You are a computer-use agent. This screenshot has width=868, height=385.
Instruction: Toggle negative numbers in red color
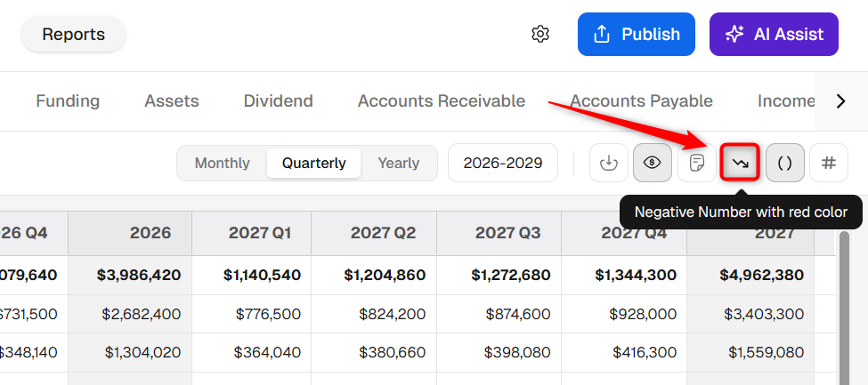pyautogui.click(x=740, y=163)
